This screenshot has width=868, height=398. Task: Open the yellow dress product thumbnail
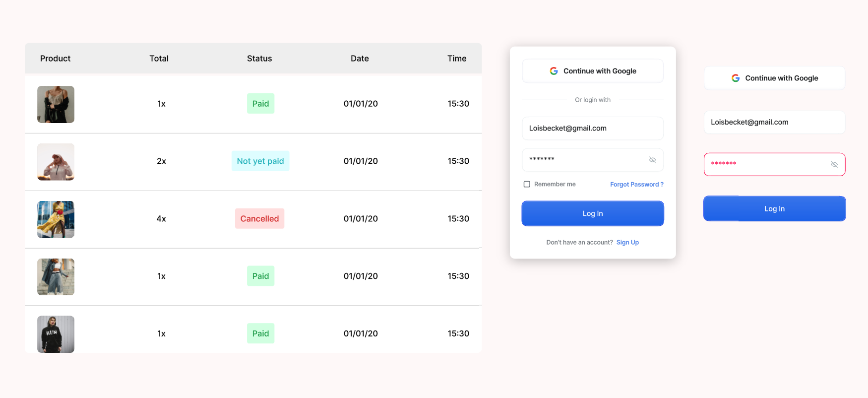click(x=56, y=219)
